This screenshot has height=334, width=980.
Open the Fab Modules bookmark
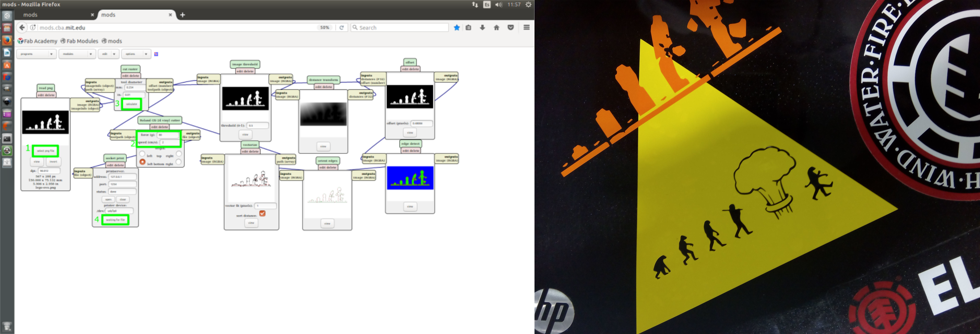click(80, 41)
